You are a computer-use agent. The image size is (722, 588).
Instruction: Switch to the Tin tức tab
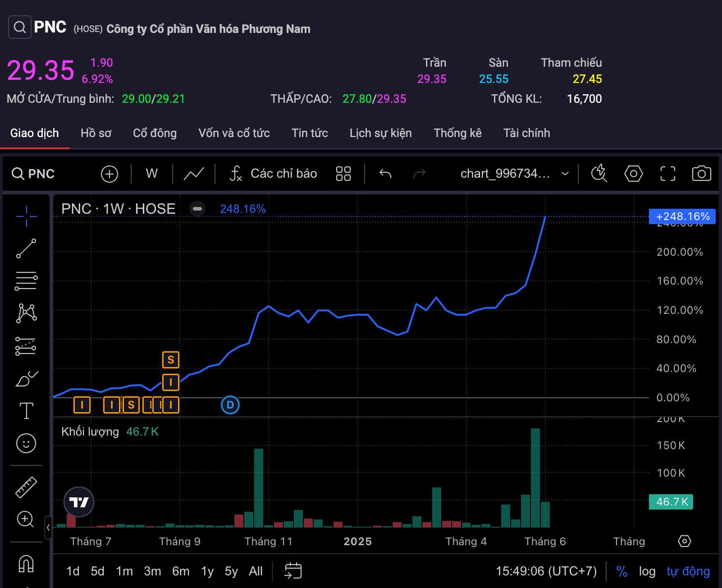(309, 133)
